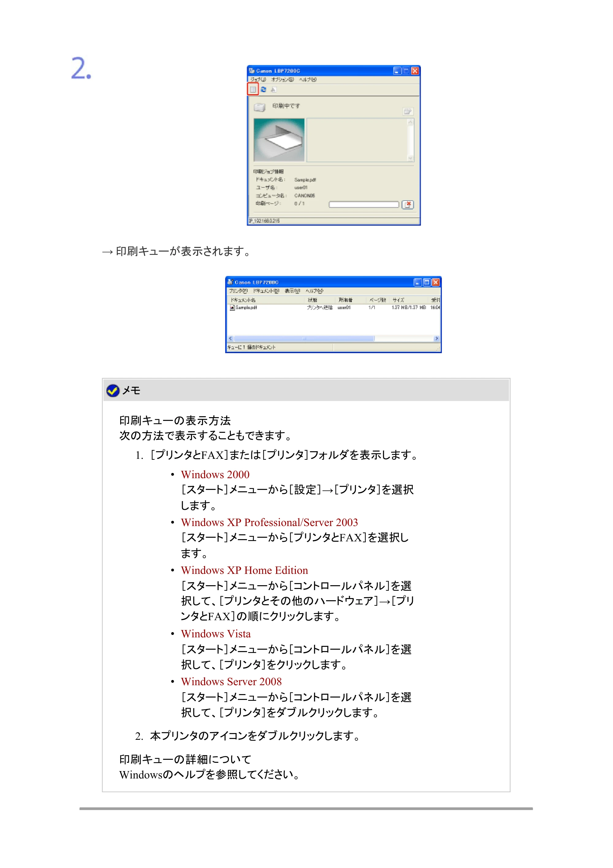Click the Windows 2000 heading
Image resolution: width=613 pixels, height=868 pixels.
point(215,474)
